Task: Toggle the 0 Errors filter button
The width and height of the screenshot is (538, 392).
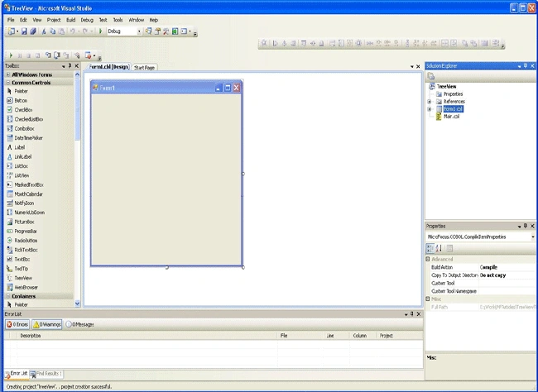Action: pos(17,324)
